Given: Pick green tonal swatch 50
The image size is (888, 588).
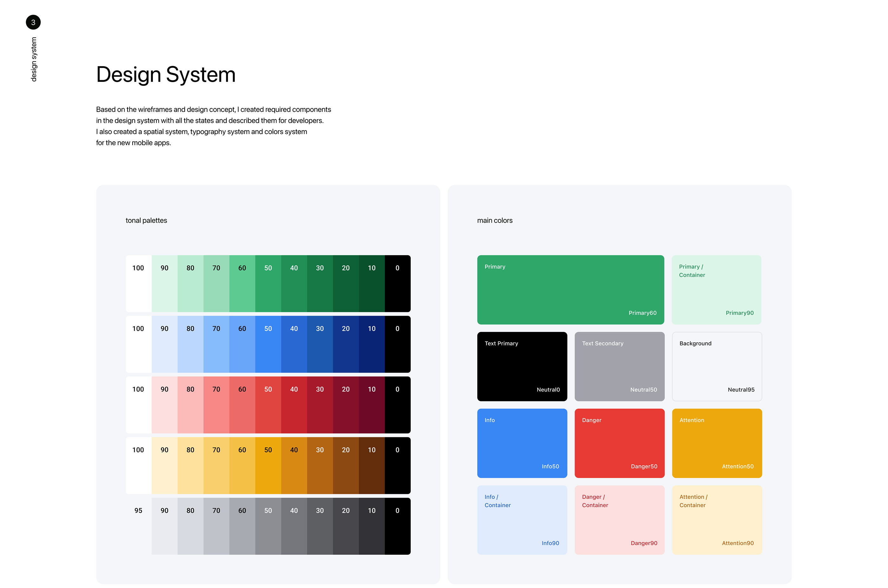Looking at the screenshot, I should coord(268,283).
